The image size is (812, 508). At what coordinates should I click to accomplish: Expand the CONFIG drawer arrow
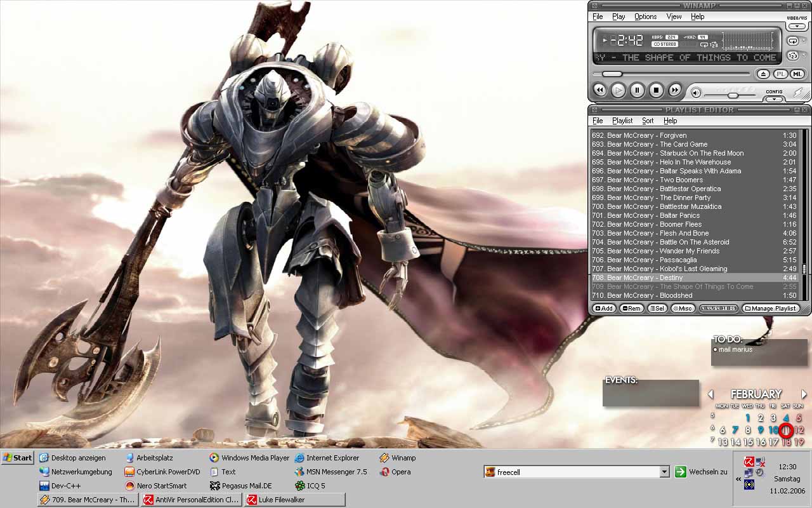[774, 98]
